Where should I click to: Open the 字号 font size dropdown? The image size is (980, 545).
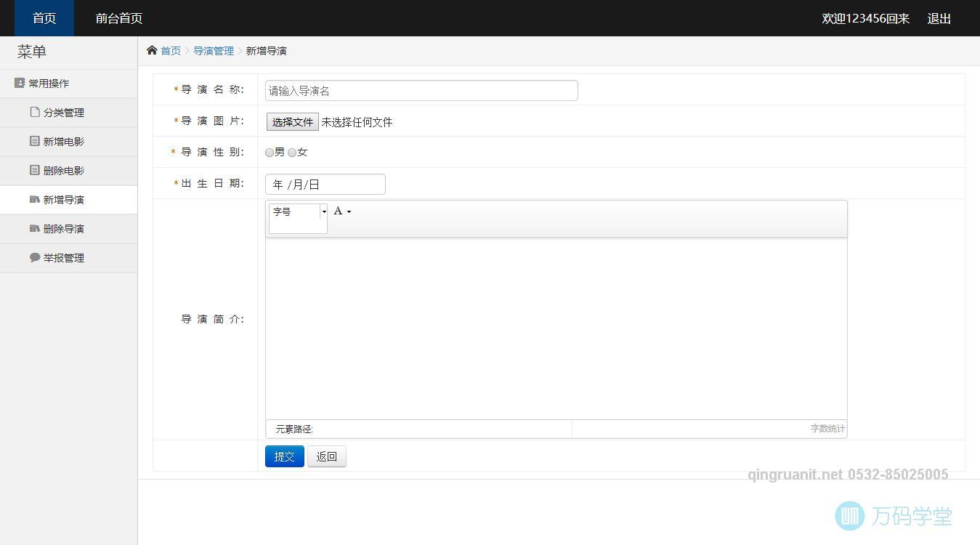point(293,211)
